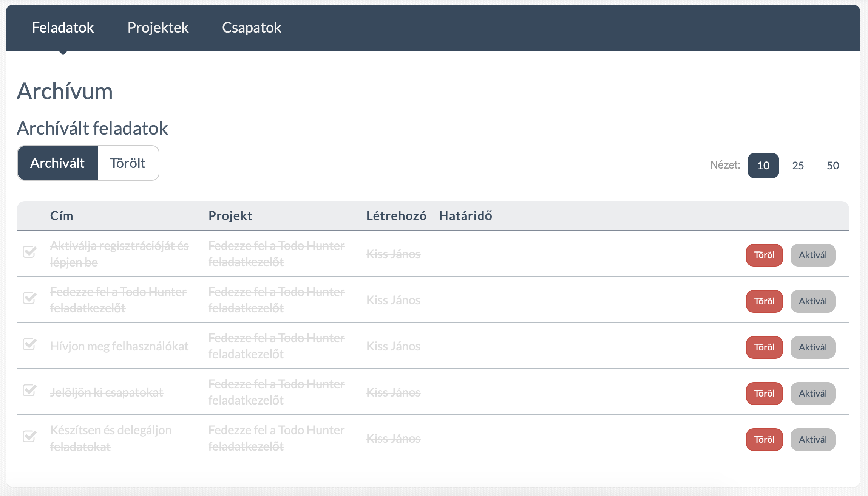868x496 pixels.
Task: Switch to the Projektek tab
Action: (x=158, y=28)
